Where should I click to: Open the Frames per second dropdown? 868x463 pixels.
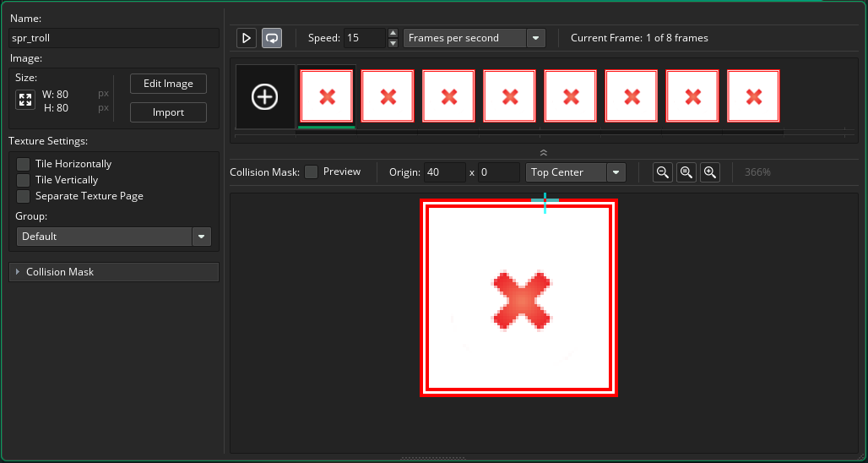475,38
